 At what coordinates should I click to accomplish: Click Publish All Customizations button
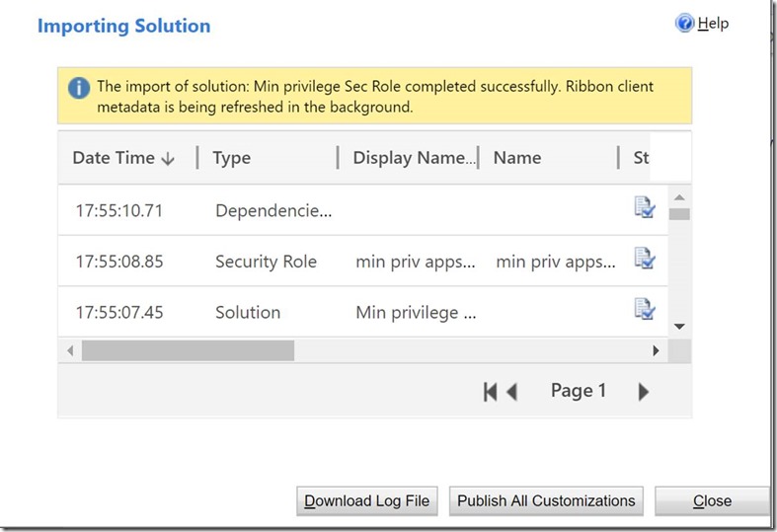tap(546, 500)
